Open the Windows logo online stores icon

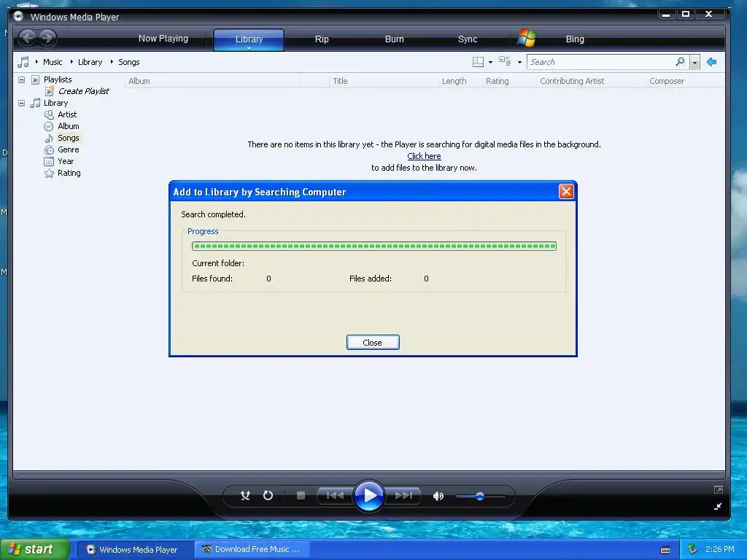(527, 38)
